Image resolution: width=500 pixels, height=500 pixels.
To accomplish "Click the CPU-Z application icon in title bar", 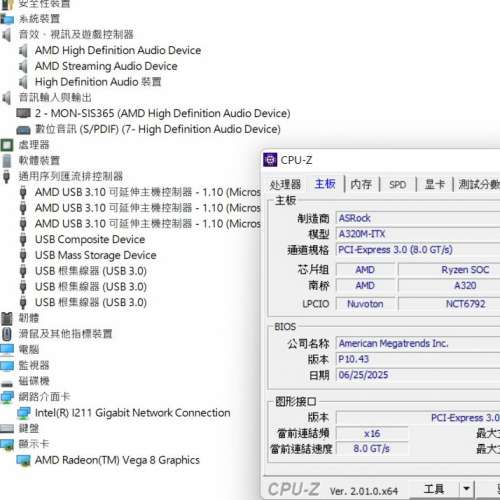I will tap(270, 160).
